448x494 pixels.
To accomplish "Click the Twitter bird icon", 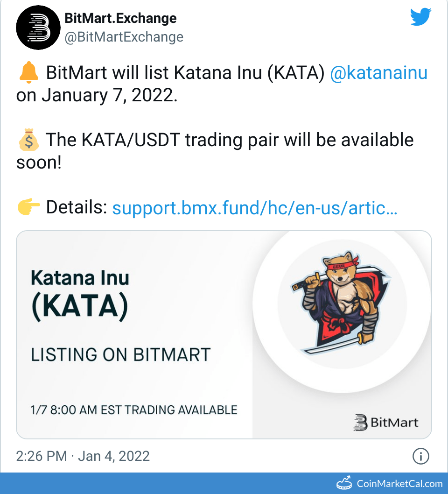I will 420,16.
